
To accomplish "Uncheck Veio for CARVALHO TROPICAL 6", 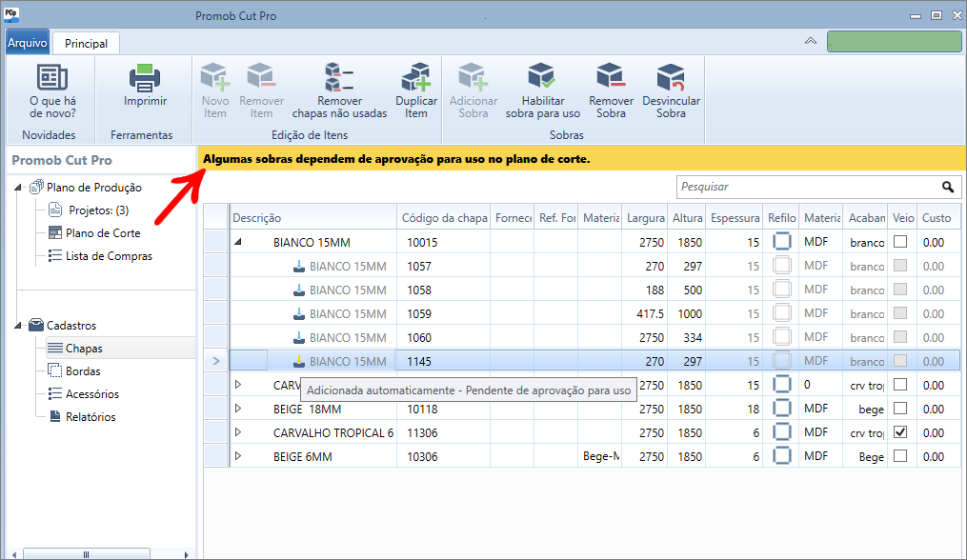I will (x=900, y=432).
